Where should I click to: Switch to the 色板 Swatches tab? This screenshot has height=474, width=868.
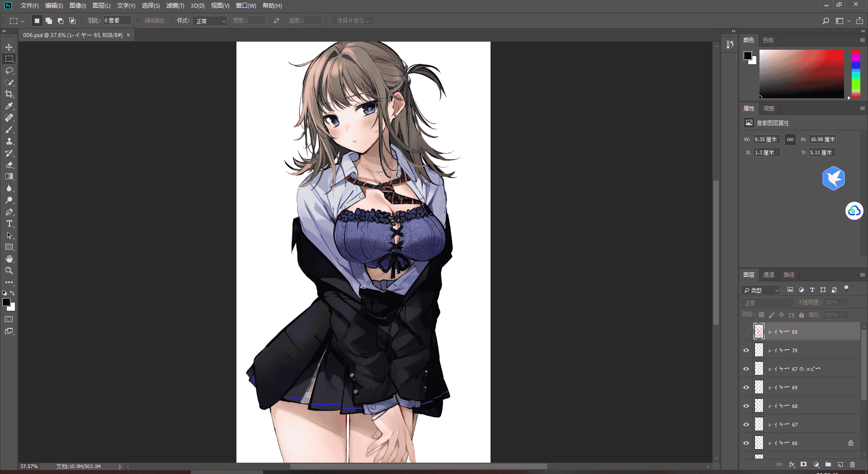[768, 40]
